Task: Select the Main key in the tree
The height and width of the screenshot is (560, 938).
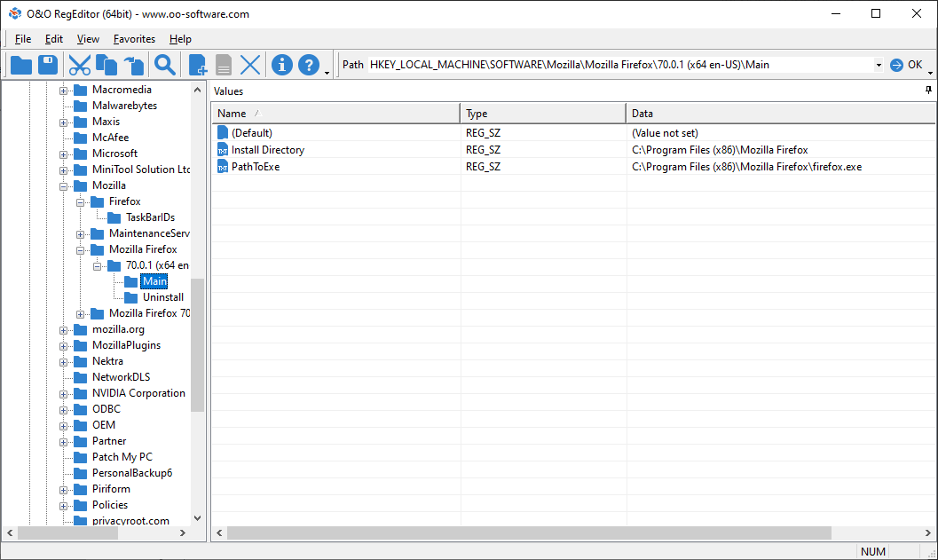Action: pos(154,281)
